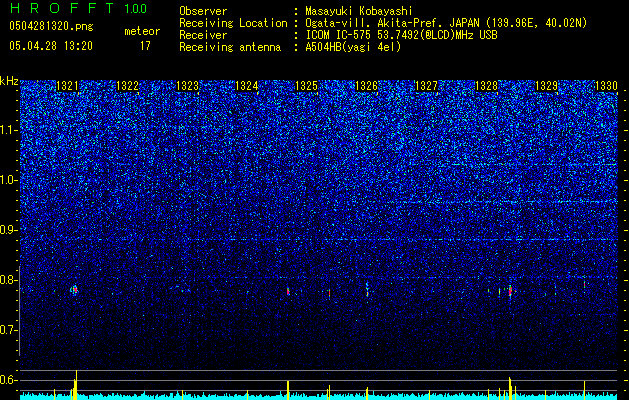The width and height of the screenshot is (629, 400).
Task: Click the 1326 time marker
Action: 367,86
